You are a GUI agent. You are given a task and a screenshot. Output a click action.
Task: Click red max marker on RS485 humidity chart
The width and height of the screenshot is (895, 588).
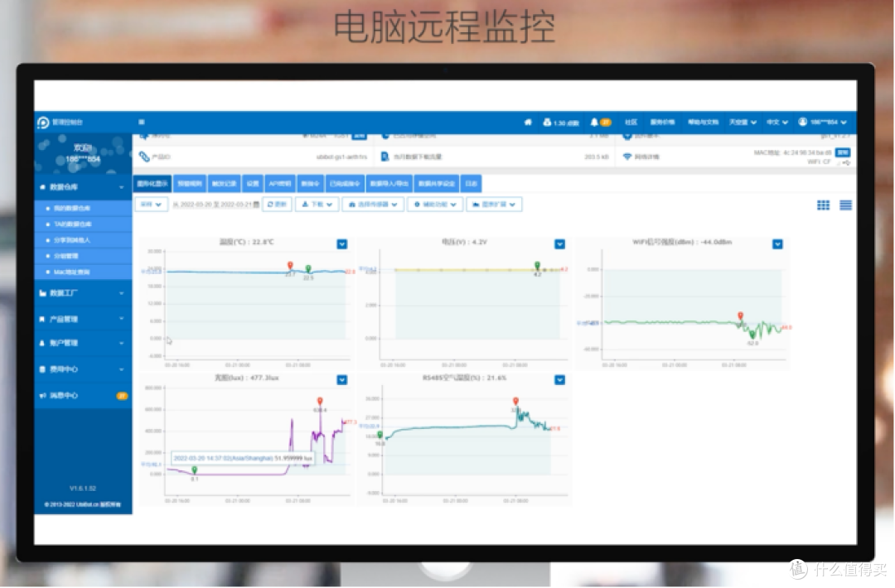(x=515, y=402)
